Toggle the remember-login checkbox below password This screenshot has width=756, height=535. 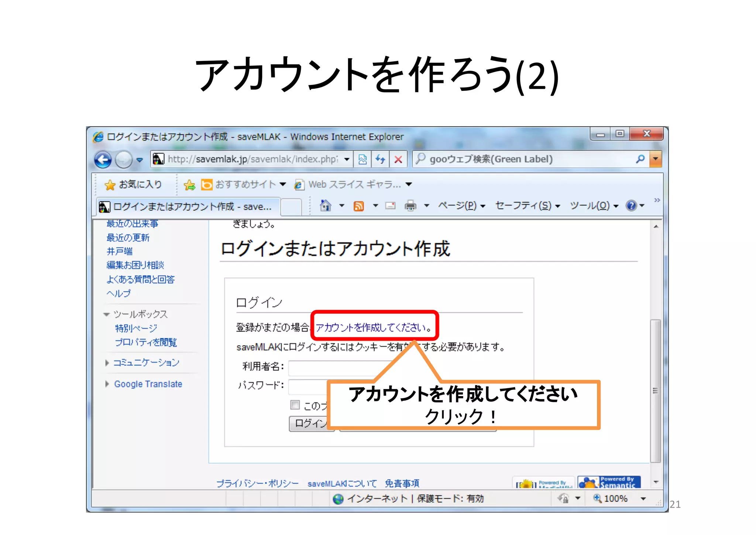coord(295,405)
